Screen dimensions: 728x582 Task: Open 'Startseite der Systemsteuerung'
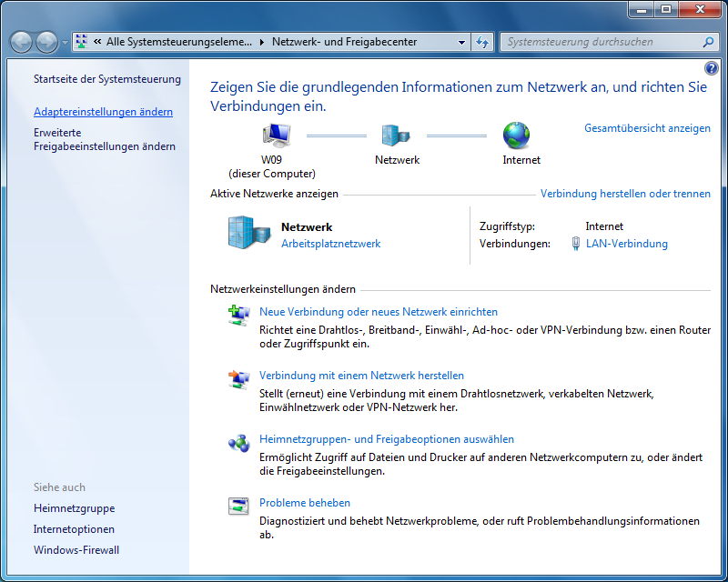point(107,79)
